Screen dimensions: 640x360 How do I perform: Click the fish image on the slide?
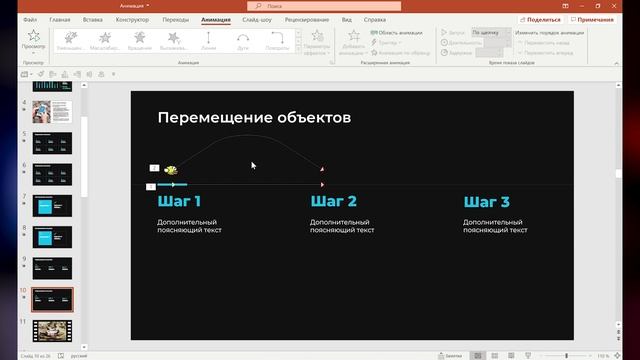click(x=171, y=170)
